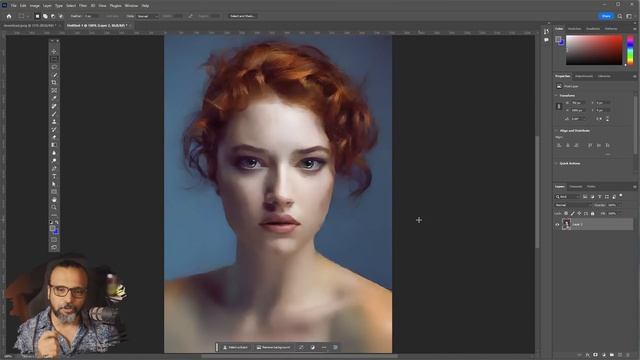Open the layer filter Kind dropdown

(x=567, y=197)
